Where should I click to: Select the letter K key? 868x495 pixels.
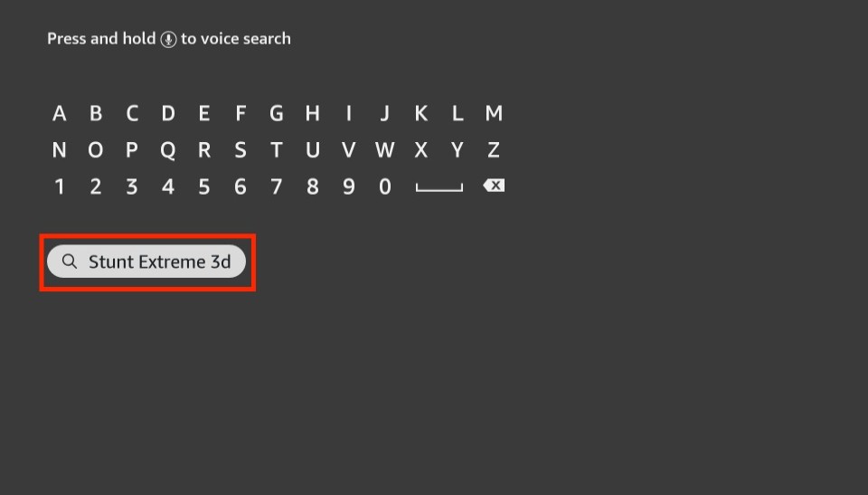tap(420, 114)
